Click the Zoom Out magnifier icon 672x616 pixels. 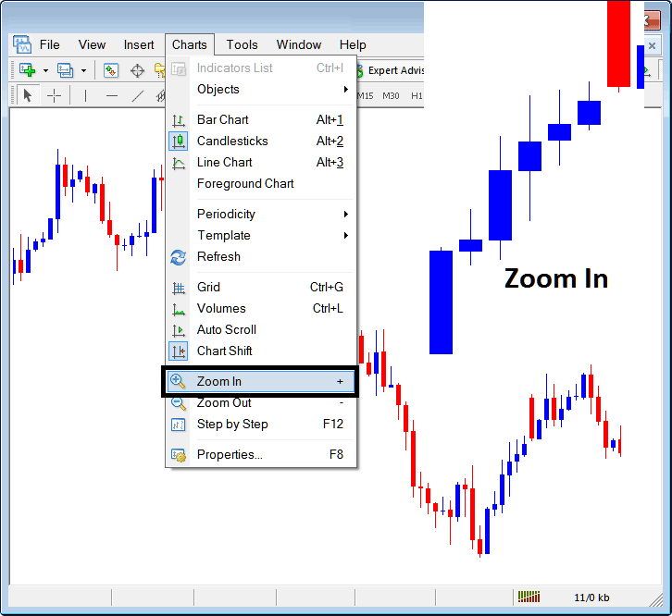coord(179,403)
